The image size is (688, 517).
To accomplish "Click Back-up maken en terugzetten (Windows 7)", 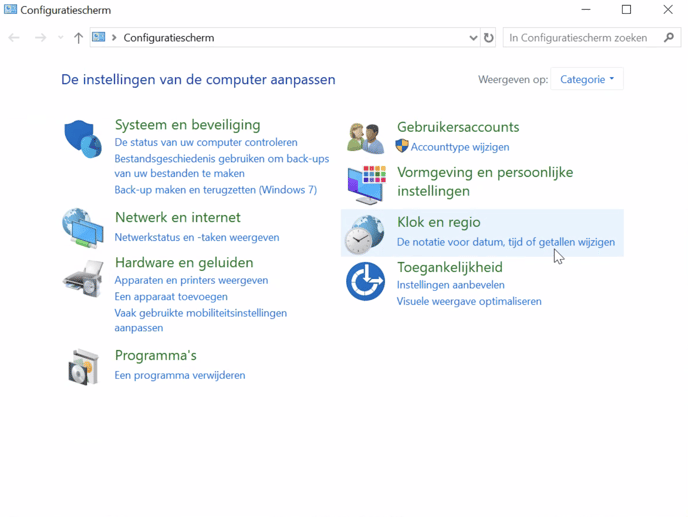I will tap(215, 189).
